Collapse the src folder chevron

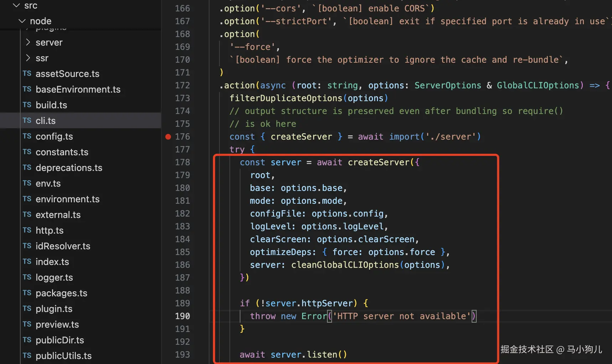pyautogui.click(x=16, y=5)
